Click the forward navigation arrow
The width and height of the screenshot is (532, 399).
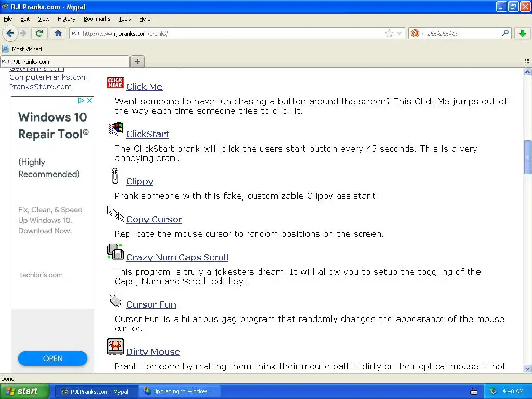tap(23, 33)
